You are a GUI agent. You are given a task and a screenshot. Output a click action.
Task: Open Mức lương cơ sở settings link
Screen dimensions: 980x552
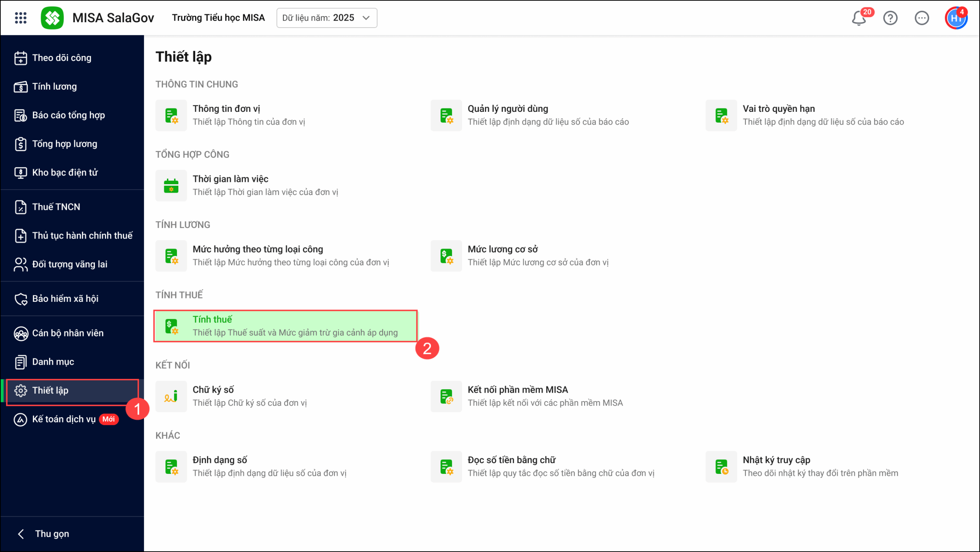(502, 249)
